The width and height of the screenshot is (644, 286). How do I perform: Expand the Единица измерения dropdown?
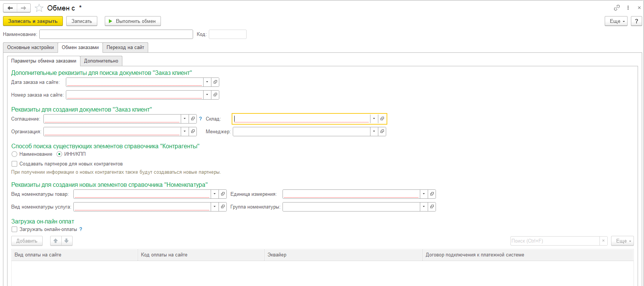[x=424, y=194]
